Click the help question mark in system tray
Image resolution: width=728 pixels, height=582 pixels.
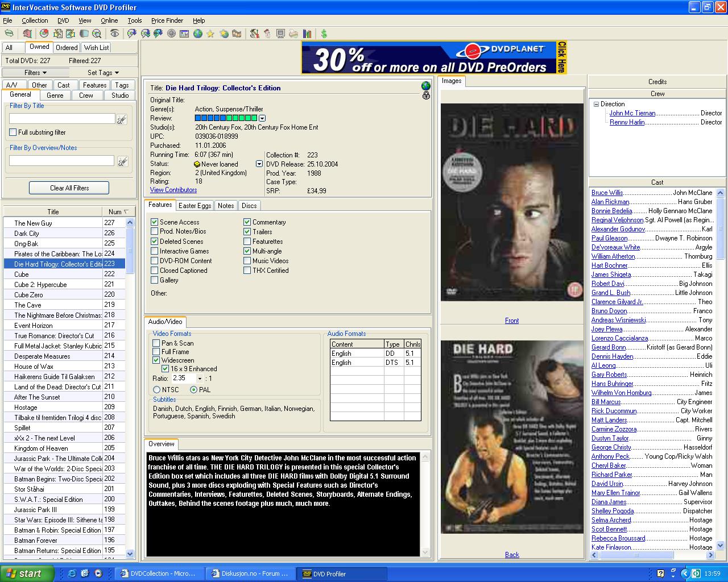(660, 573)
